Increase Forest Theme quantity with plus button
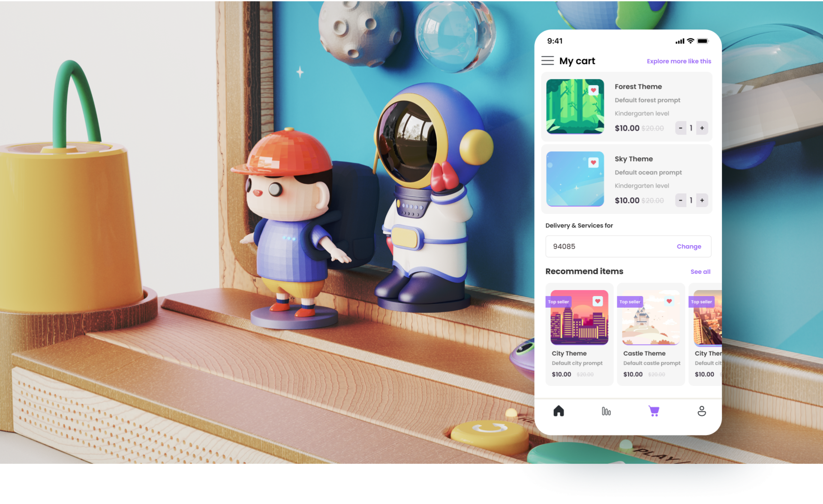Image resolution: width=823 pixels, height=504 pixels. pyautogui.click(x=702, y=128)
